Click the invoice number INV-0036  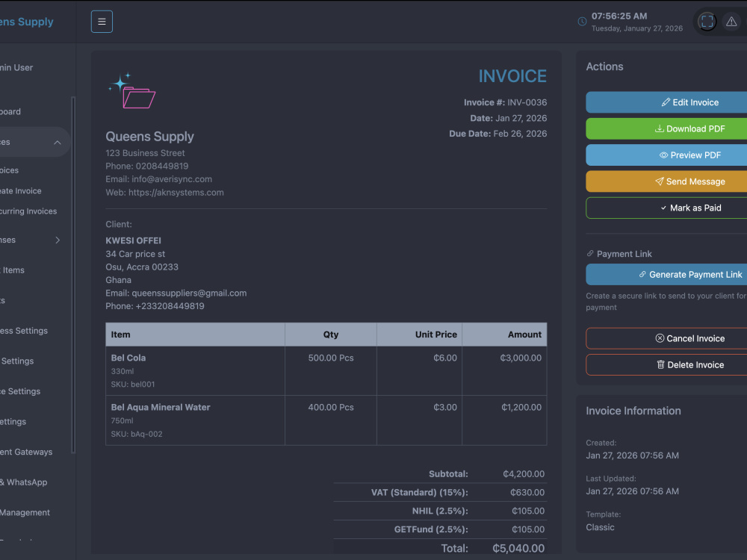527,102
